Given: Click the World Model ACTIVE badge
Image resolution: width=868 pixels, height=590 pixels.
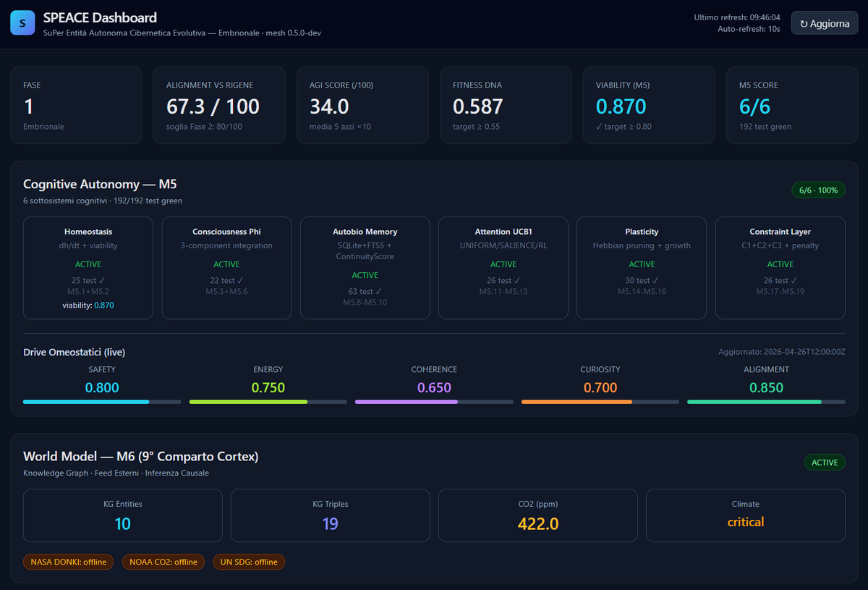Looking at the screenshot, I should (x=825, y=463).
